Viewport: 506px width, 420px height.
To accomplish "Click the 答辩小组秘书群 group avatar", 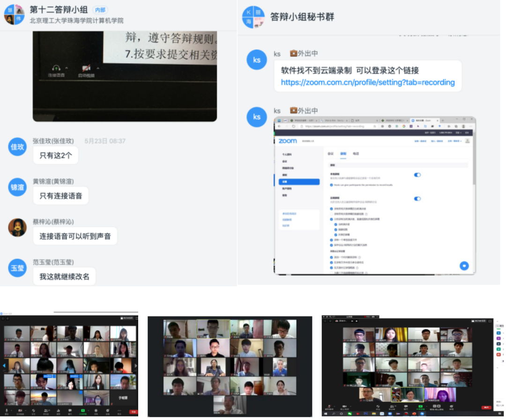I will (x=253, y=17).
